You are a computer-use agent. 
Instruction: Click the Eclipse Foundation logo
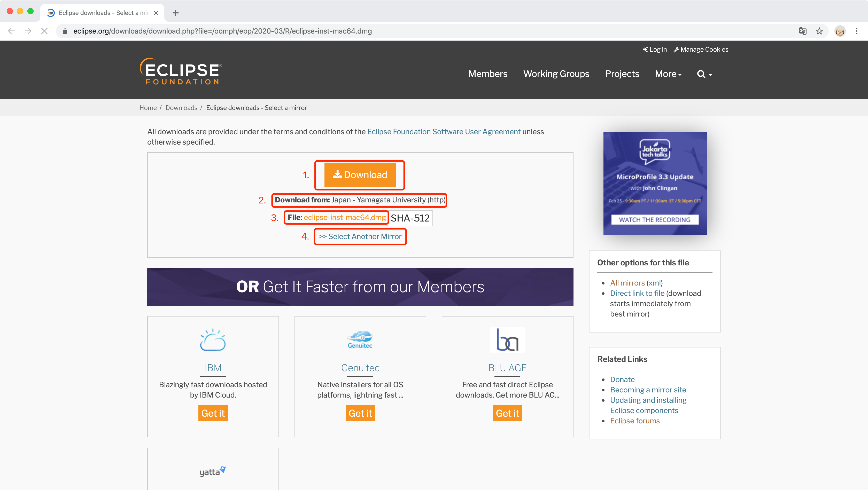click(181, 71)
